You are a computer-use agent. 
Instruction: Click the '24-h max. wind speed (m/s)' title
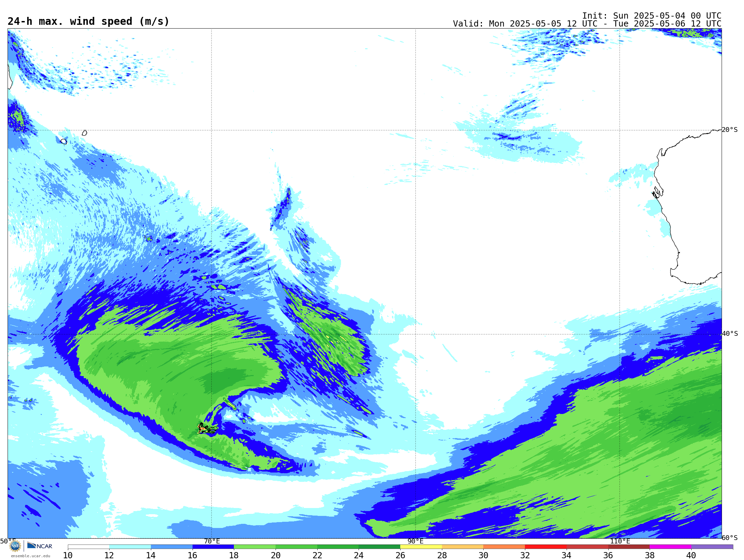(x=89, y=21)
